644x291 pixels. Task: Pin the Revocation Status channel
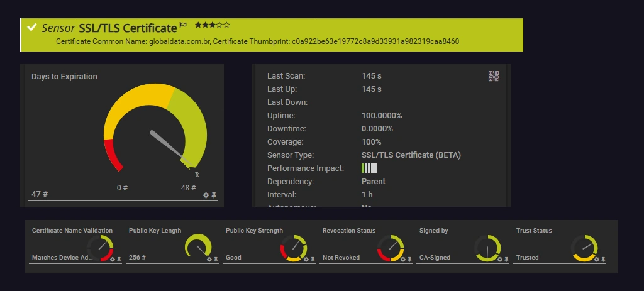[x=409, y=260]
